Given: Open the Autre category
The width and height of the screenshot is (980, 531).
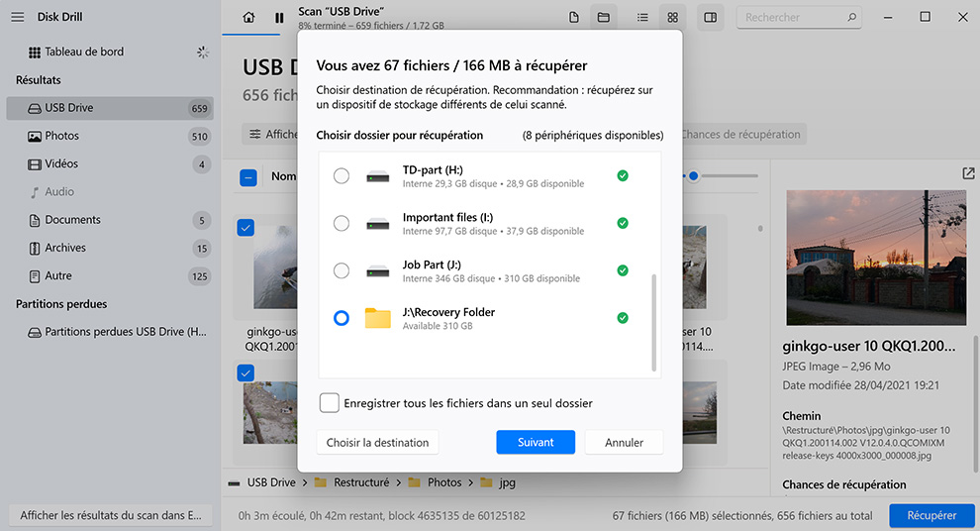Looking at the screenshot, I should (x=110, y=275).
